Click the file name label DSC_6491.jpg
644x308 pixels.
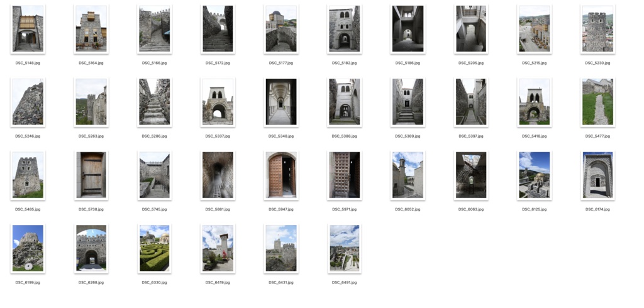tap(344, 282)
